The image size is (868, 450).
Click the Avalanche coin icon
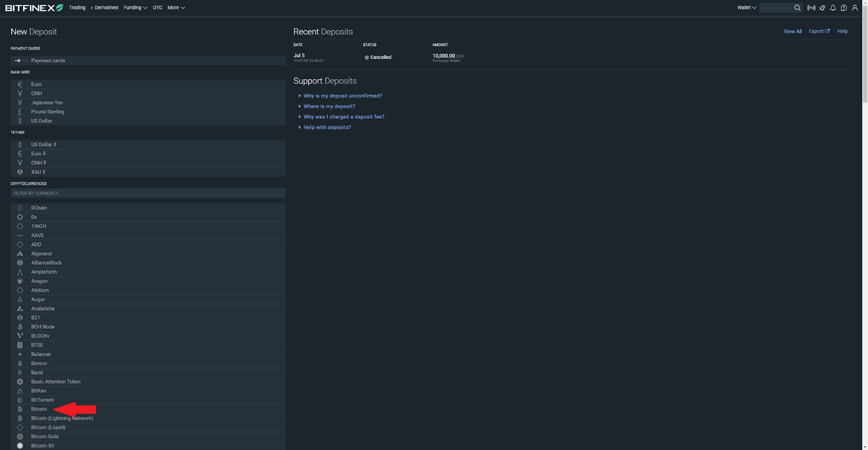coord(20,308)
